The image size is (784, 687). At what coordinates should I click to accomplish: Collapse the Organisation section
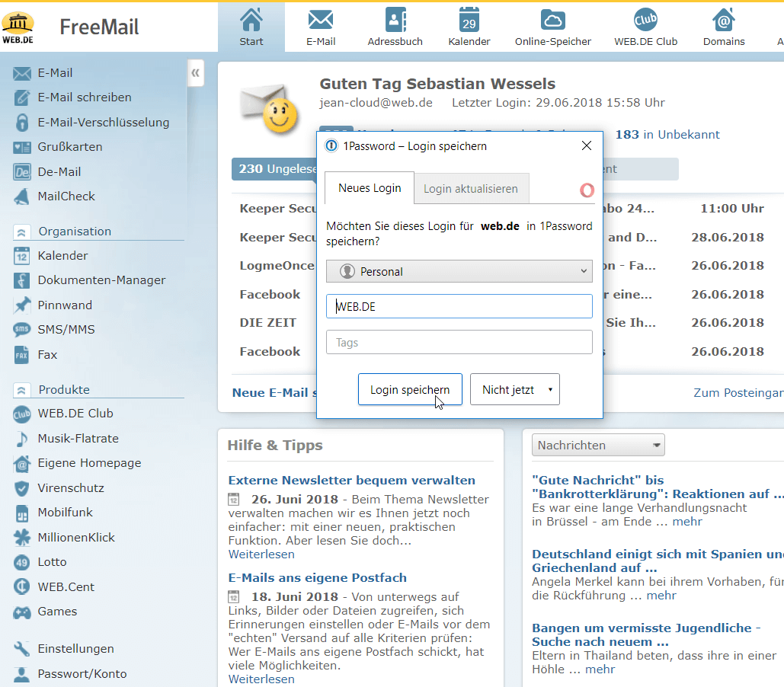pyautogui.click(x=21, y=232)
